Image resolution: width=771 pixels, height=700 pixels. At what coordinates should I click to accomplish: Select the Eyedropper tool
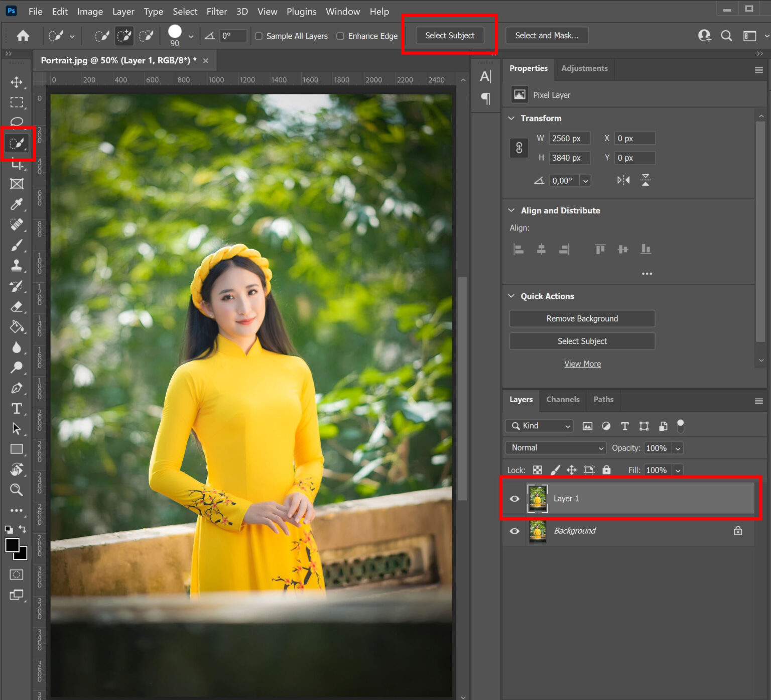(x=17, y=204)
